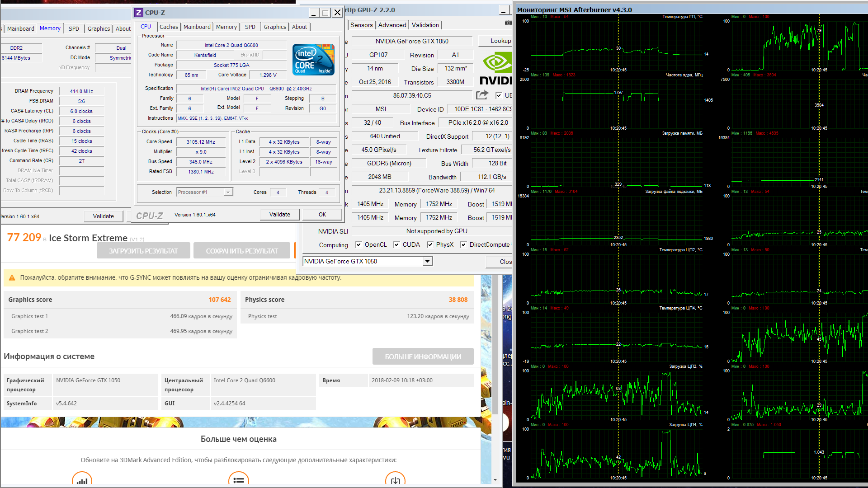Click the BIOS version 86.07.39.40.C5 field
The width and height of the screenshot is (868, 488).
(x=412, y=95)
